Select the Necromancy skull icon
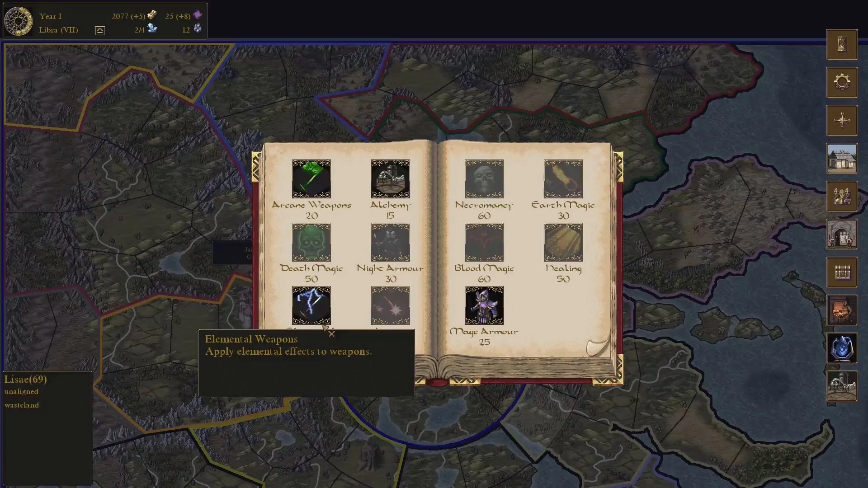The height and width of the screenshot is (488, 868). 484,179
